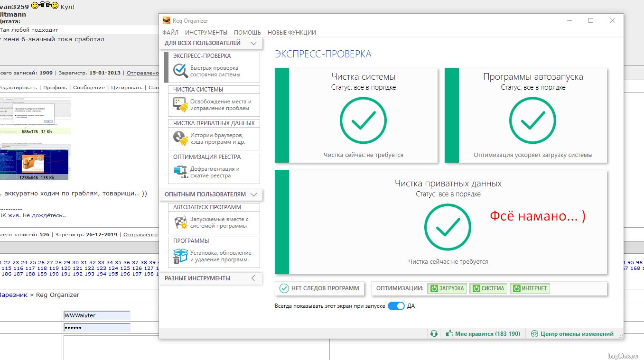Click registration date 15-01-2013 in forum
This screenshot has height=360, width=644.
pyautogui.click(x=105, y=73)
